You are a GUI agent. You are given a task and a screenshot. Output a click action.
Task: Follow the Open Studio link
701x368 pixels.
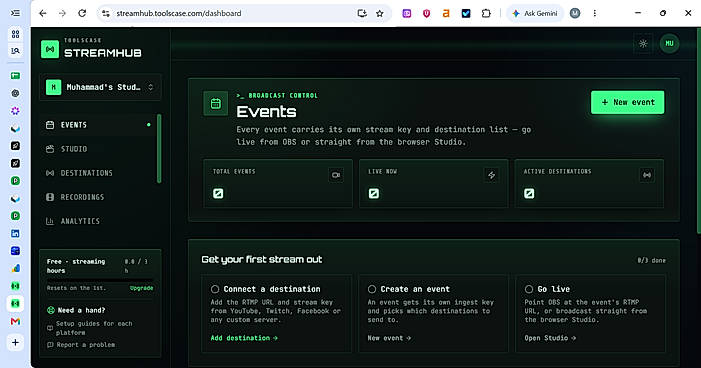(x=550, y=338)
